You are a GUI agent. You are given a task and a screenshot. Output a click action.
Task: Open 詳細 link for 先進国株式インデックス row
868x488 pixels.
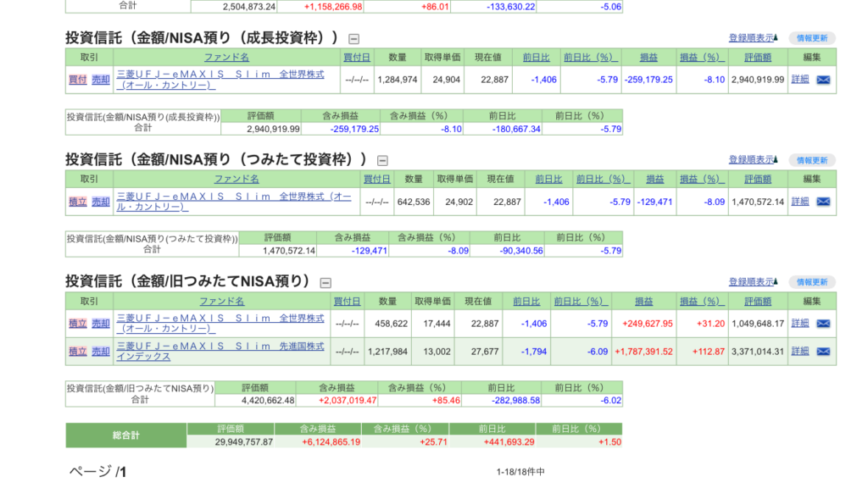[x=800, y=352]
